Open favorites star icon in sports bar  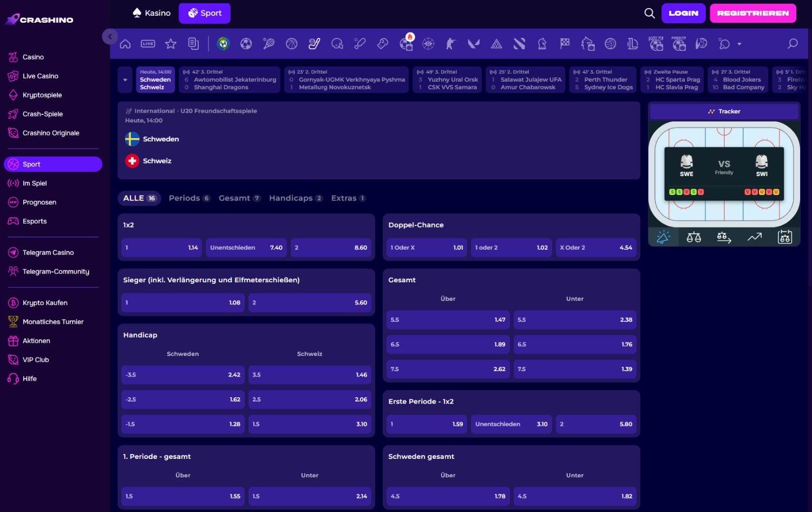tap(171, 44)
